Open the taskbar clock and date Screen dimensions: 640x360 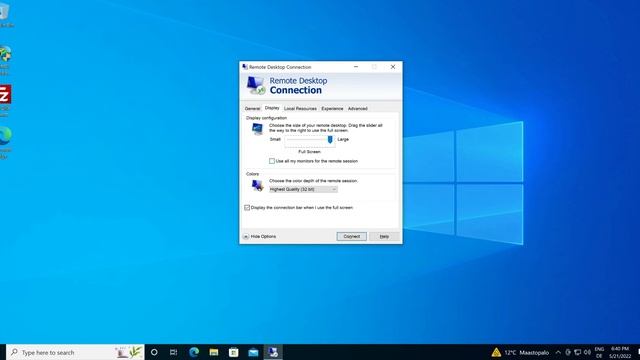(x=620, y=352)
